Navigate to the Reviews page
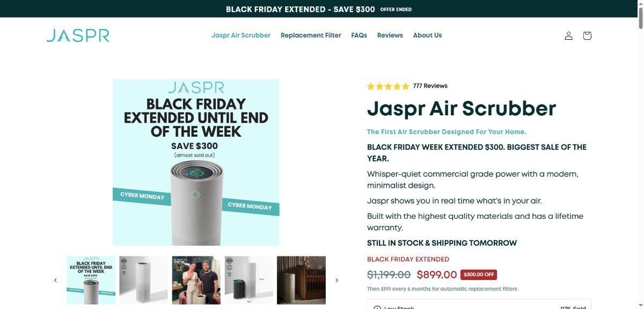The width and height of the screenshot is (644, 309). point(390,35)
